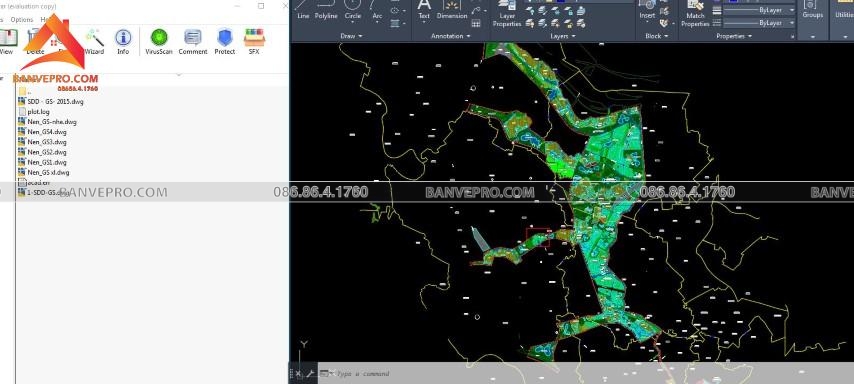This screenshot has height=384, width=854.
Task: Expand the Annotation panel dropdown
Action: click(451, 36)
